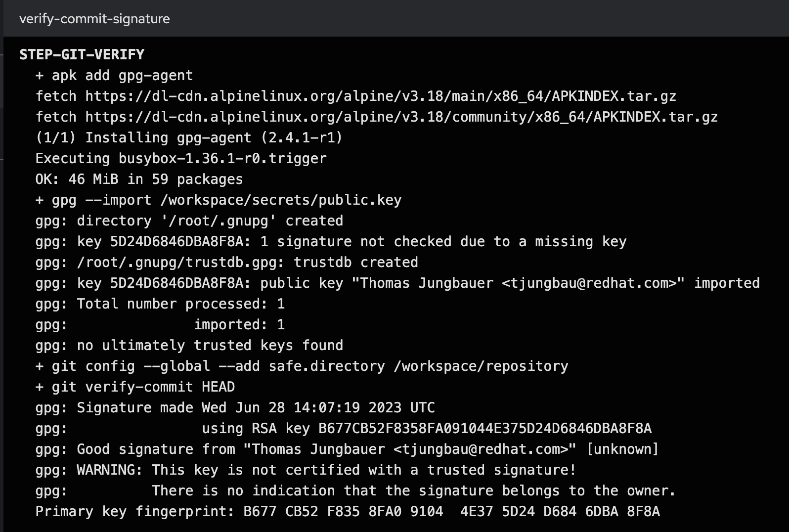The height and width of the screenshot is (532, 789).
Task: Open the community APKINDEX.tar.gz fetch URL
Action: [x=401, y=117]
